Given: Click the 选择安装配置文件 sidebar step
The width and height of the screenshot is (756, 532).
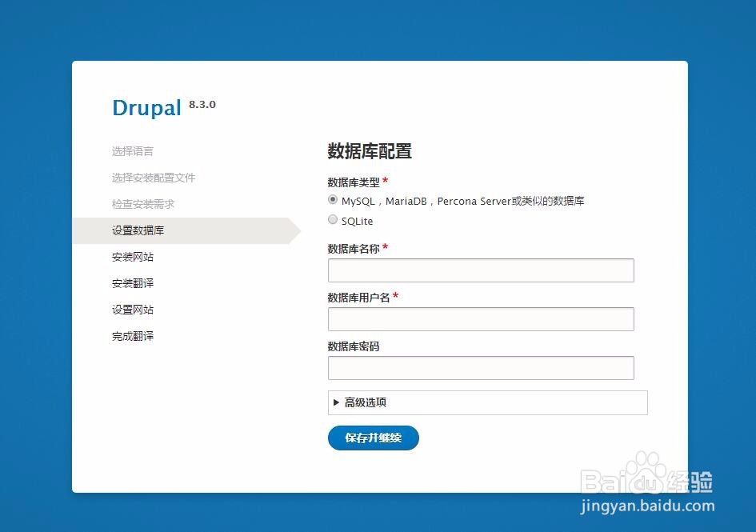Looking at the screenshot, I should click(154, 177).
